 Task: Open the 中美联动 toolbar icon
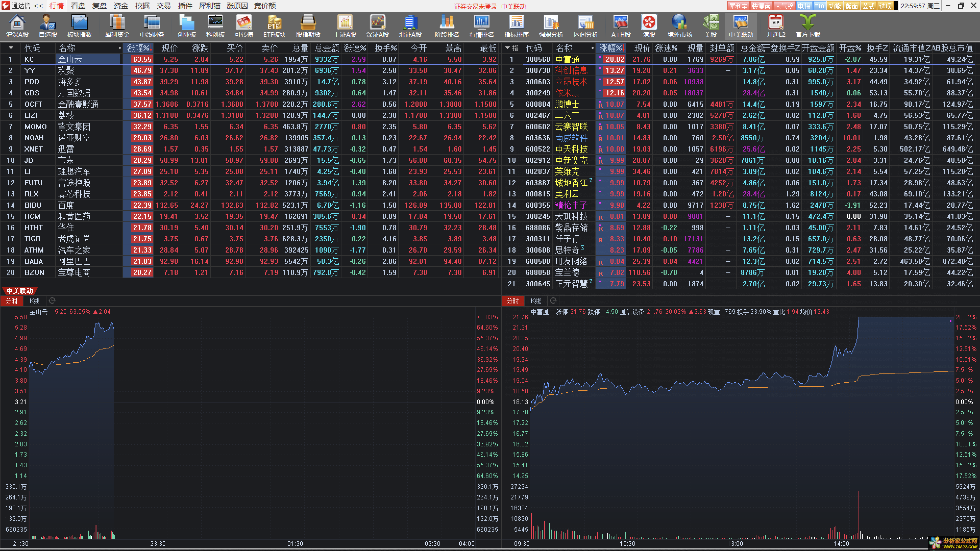pyautogui.click(x=741, y=26)
